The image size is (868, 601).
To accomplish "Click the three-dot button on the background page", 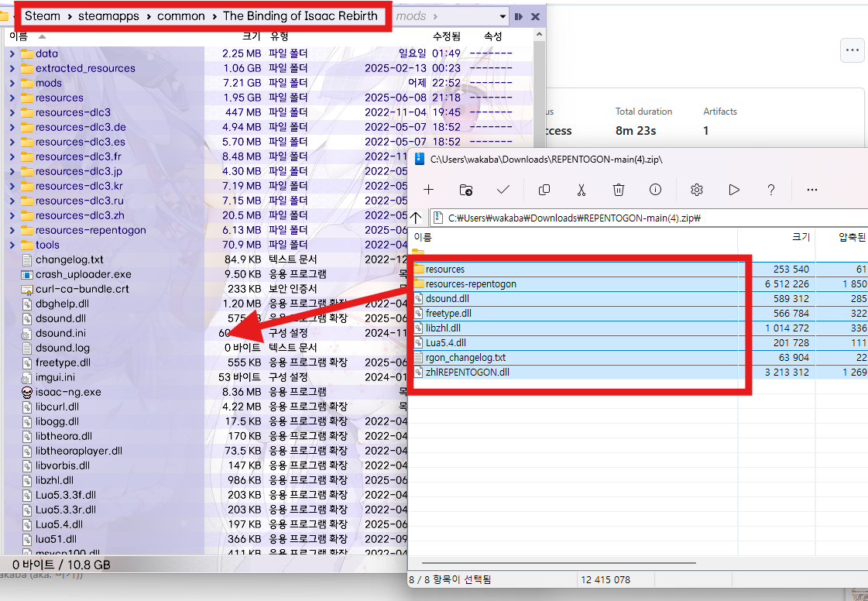I will [x=853, y=50].
